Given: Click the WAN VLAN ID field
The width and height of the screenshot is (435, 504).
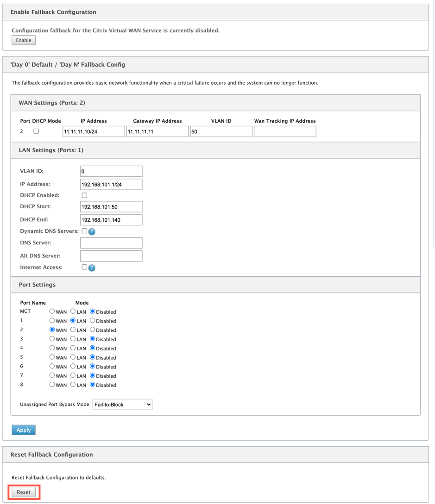Looking at the screenshot, I should click(x=221, y=131).
